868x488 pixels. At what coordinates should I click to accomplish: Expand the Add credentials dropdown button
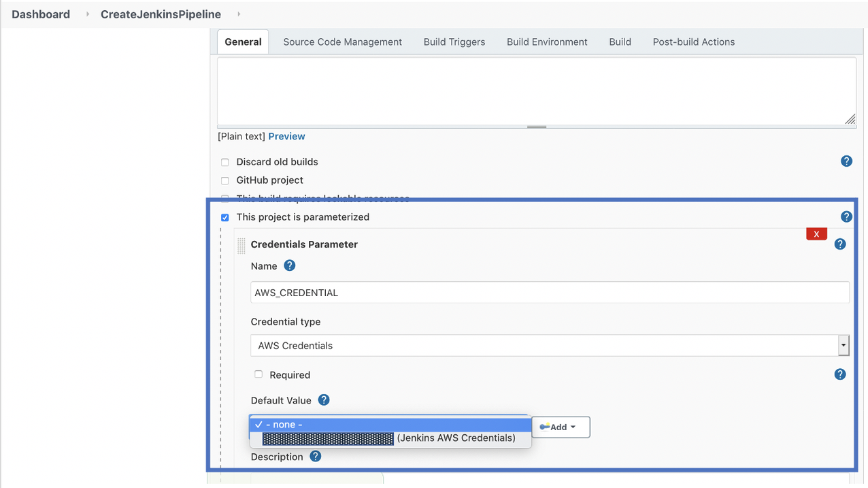click(561, 427)
